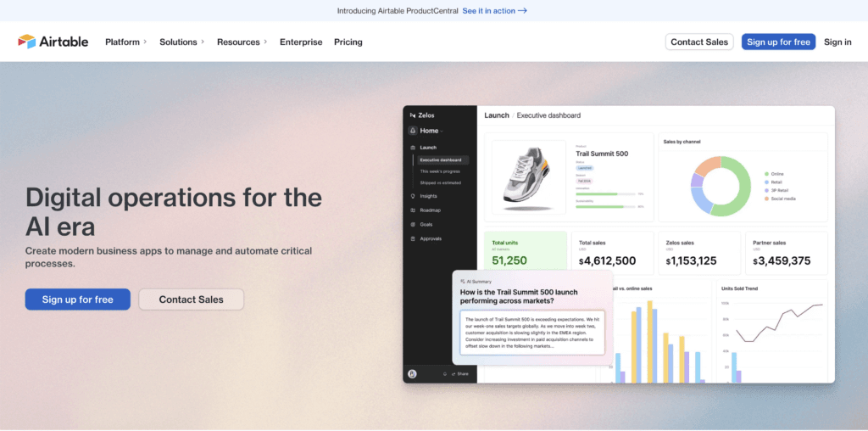Click the Sales by channel heading
This screenshot has width=868, height=431.
pos(682,142)
